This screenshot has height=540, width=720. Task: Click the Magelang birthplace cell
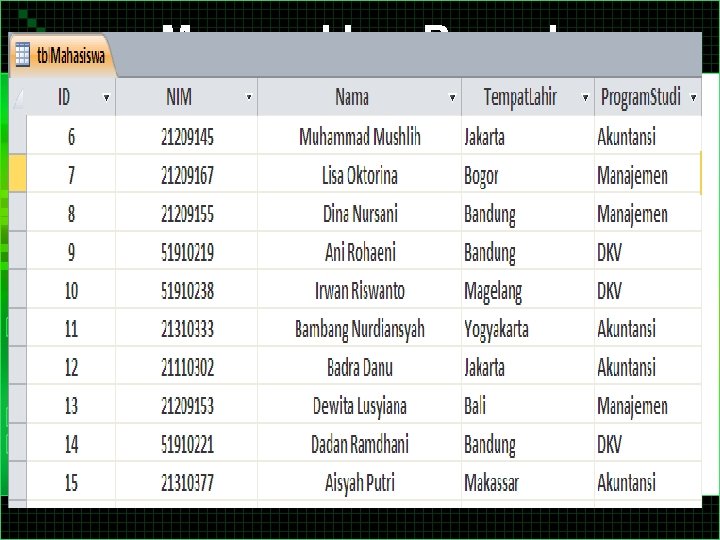[528, 291]
